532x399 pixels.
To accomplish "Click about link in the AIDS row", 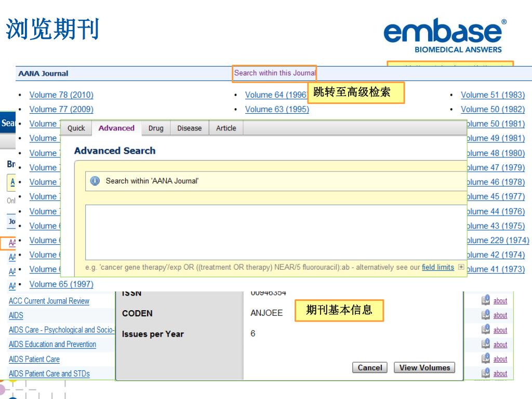I will click(x=500, y=315).
